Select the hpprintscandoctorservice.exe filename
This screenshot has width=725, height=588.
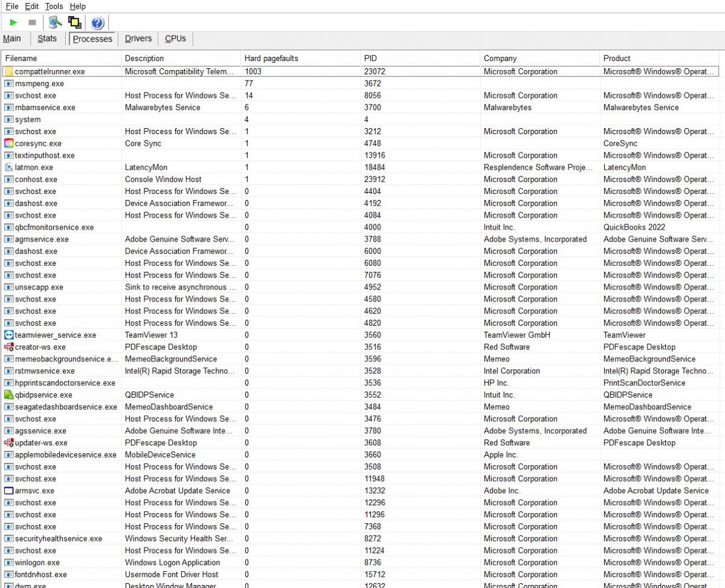[x=65, y=383]
